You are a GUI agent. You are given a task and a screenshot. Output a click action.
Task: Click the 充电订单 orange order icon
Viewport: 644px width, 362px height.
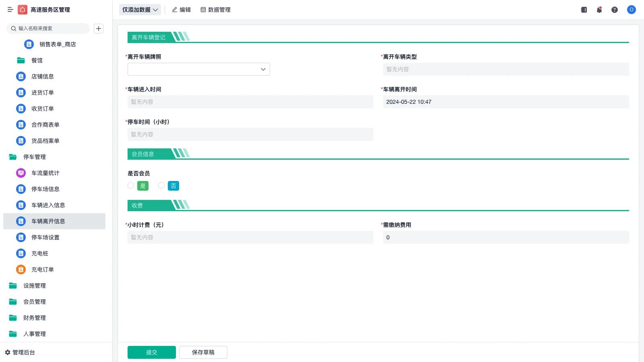(21, 269)
